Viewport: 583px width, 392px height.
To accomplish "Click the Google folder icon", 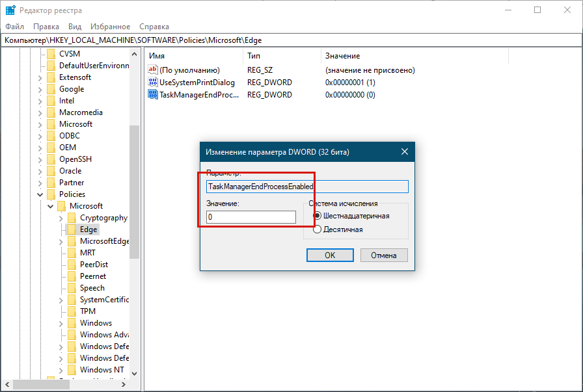I will pyautogui.click(x=51, y=89).
